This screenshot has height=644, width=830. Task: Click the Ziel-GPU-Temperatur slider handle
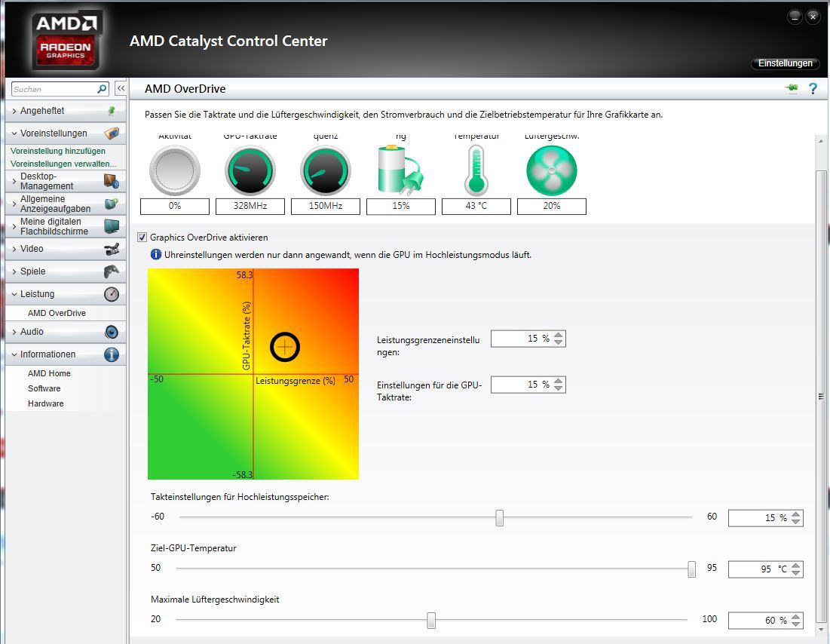click(691, 569)
